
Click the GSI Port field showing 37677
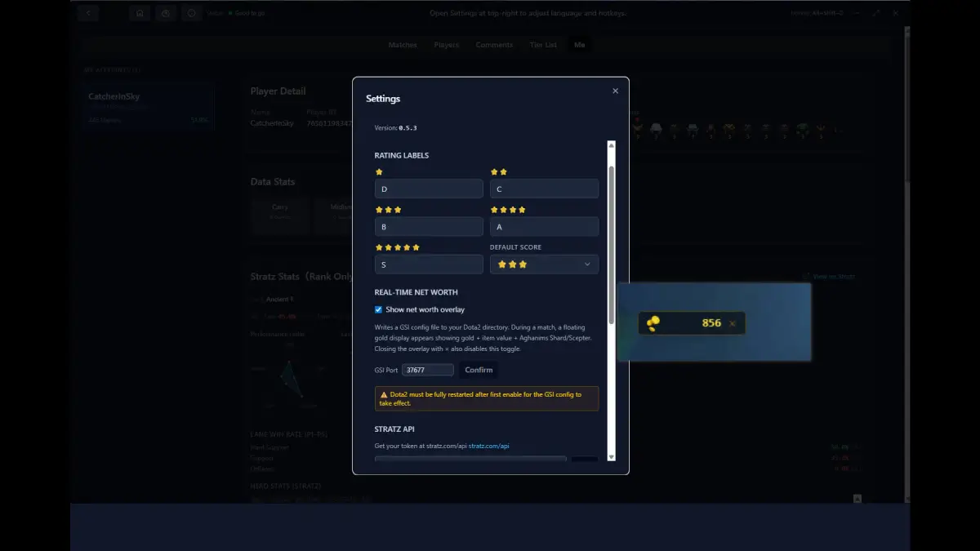pyautogui.click(x=428, y=370)
